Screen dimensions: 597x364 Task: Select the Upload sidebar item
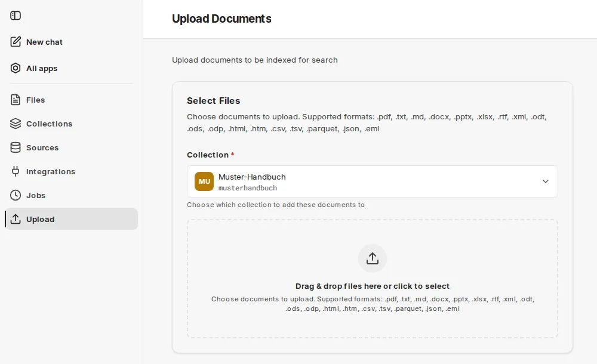71,219
